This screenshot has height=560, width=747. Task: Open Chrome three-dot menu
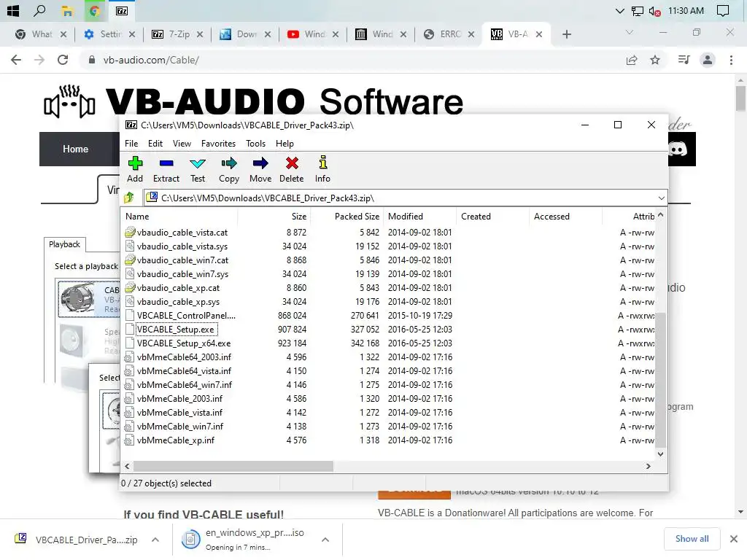click(731, 60)
